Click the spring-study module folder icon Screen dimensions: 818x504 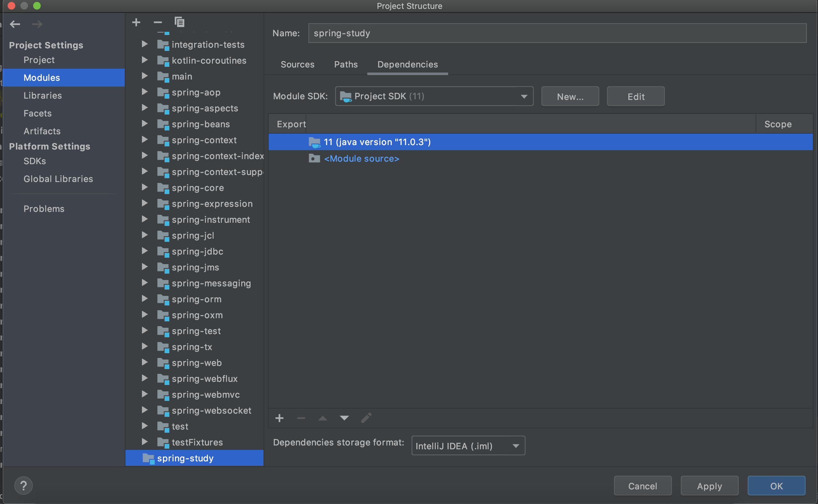(x=148, y=458)
